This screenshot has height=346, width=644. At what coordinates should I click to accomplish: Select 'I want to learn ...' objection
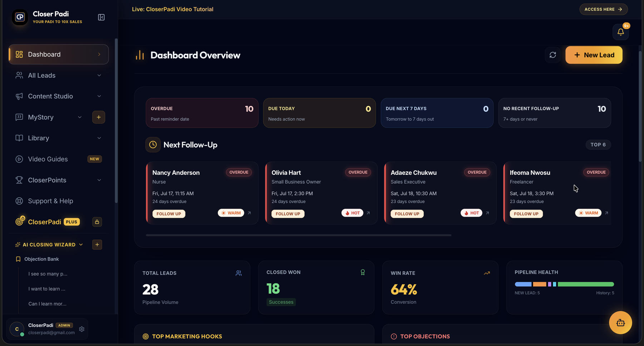click(x=47, y=289)
